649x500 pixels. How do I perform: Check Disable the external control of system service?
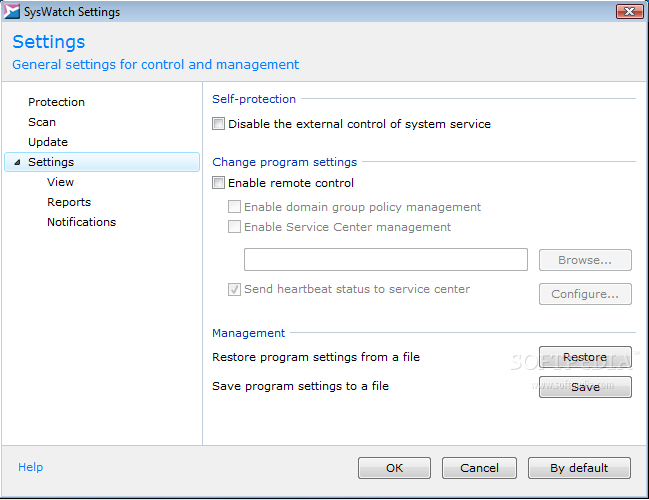[x=218, y=124]
